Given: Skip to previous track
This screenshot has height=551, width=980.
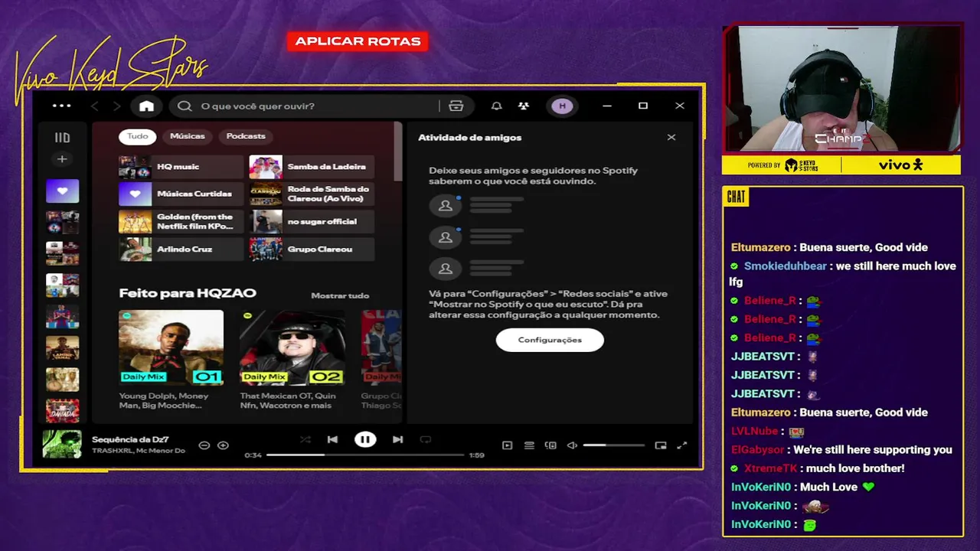Looking at the screenshot, I should [x=332, y=439].
